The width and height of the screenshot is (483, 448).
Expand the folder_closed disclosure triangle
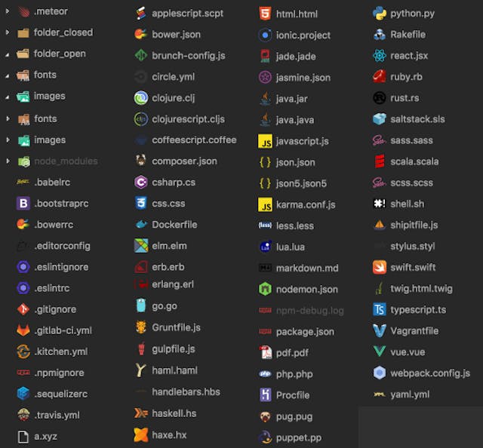click(x=8, y=32)
